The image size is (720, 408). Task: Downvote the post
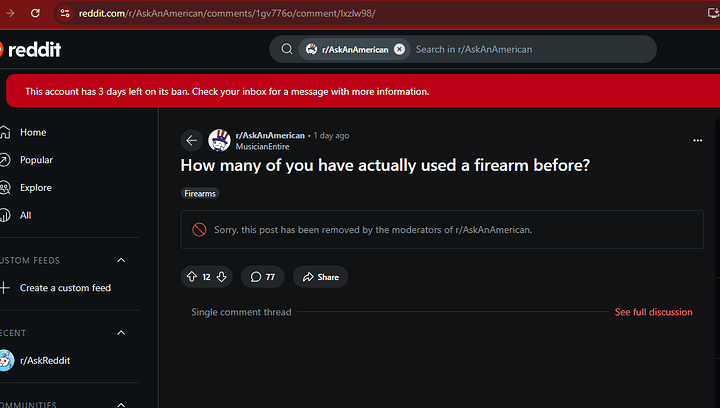(222, 277)
